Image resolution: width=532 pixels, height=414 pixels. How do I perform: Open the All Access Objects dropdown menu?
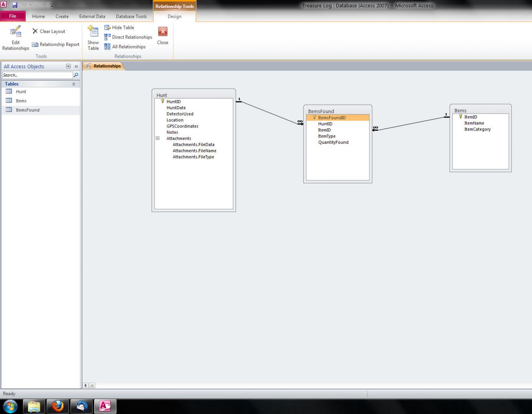click(68, 66)
